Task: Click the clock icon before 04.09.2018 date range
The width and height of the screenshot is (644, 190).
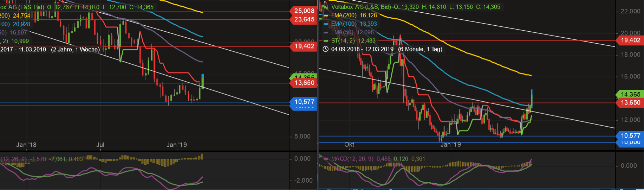Action: (325, 49)
